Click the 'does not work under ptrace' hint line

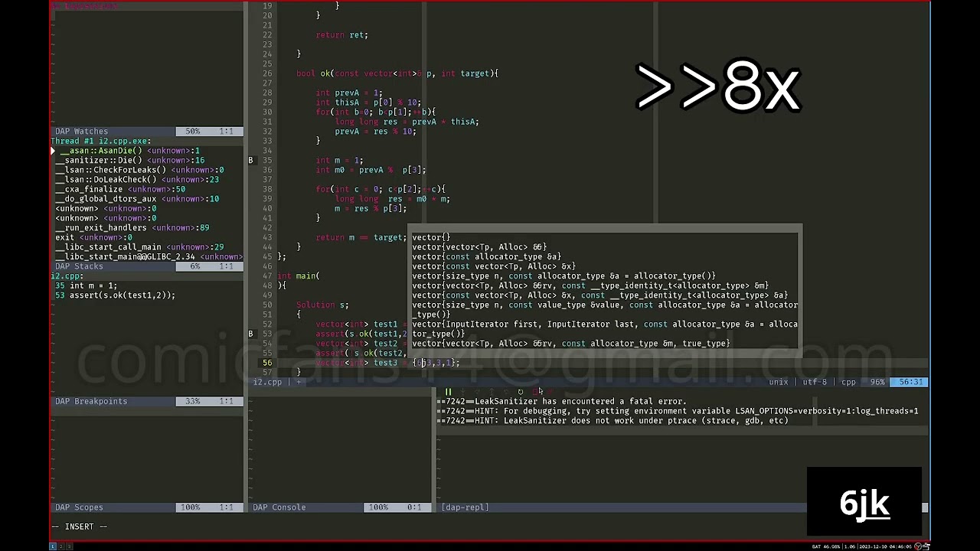[612, 421]
